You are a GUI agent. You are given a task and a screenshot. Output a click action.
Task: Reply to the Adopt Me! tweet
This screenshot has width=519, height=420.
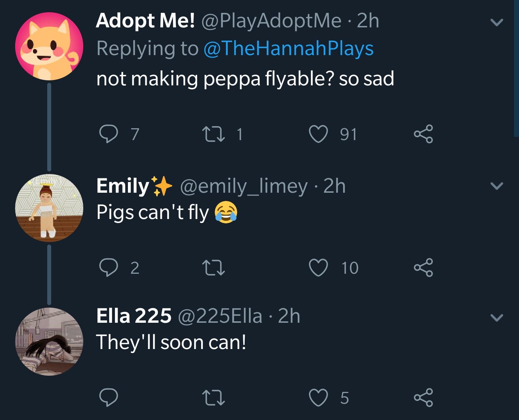click(x=108, y=134)
